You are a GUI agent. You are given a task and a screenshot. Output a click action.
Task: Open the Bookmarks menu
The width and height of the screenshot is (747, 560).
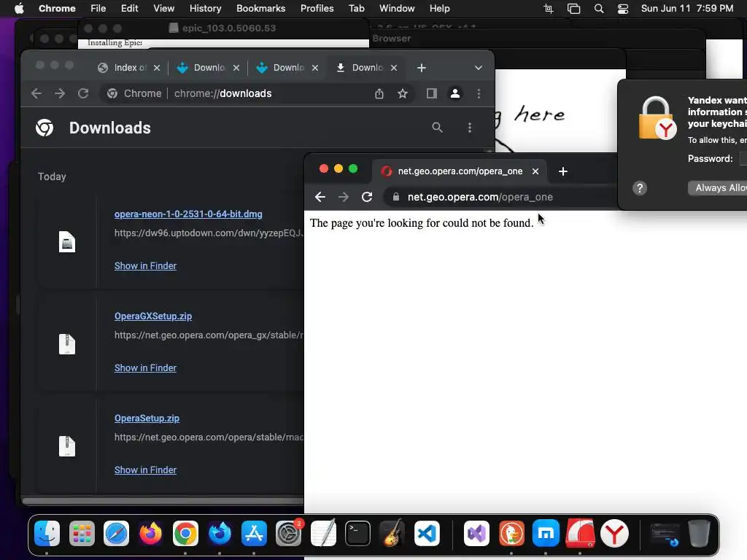click(x=260, y=9)
